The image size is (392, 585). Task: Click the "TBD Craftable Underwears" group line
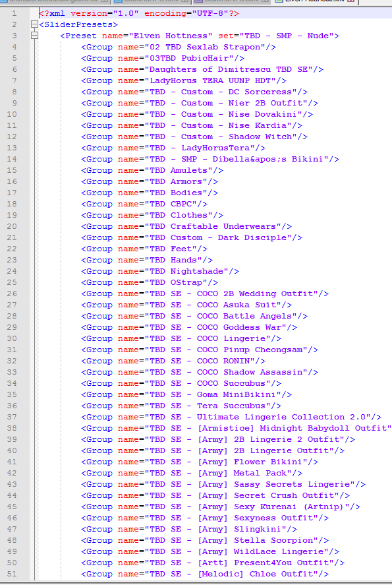pos(186,226)
